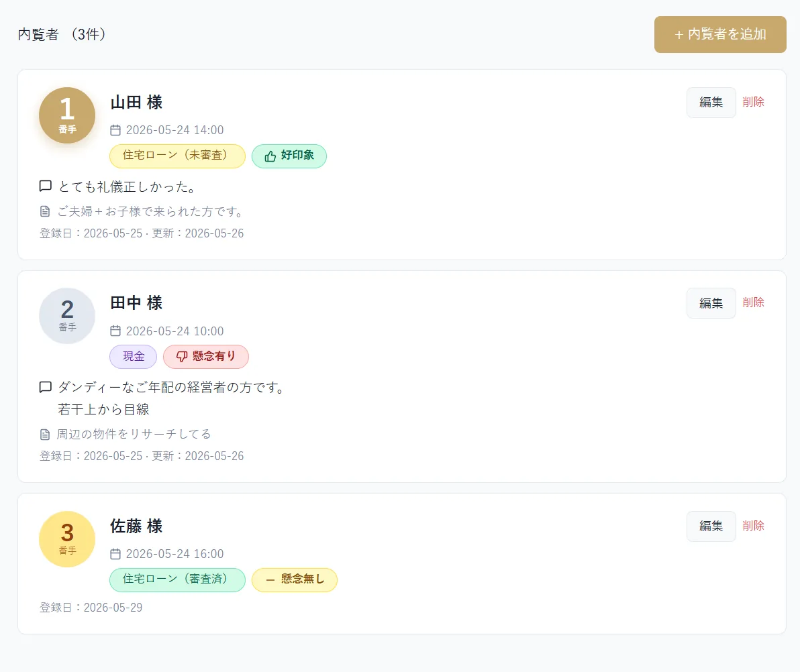
Task: Click the 現金 tag
Action: 133,356
